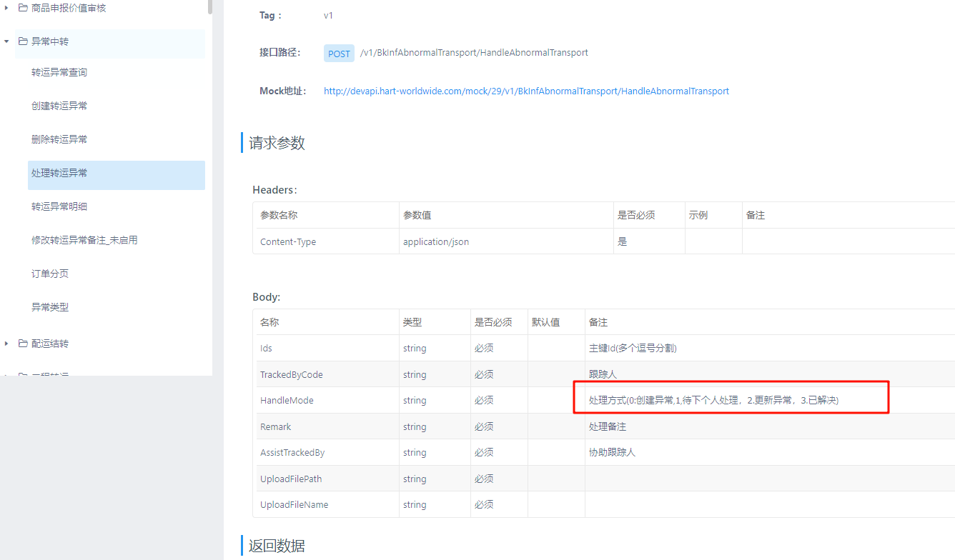Select highlighted 处理转运异常 item
The width and height of the screenshot is (955, 560).
59,174
